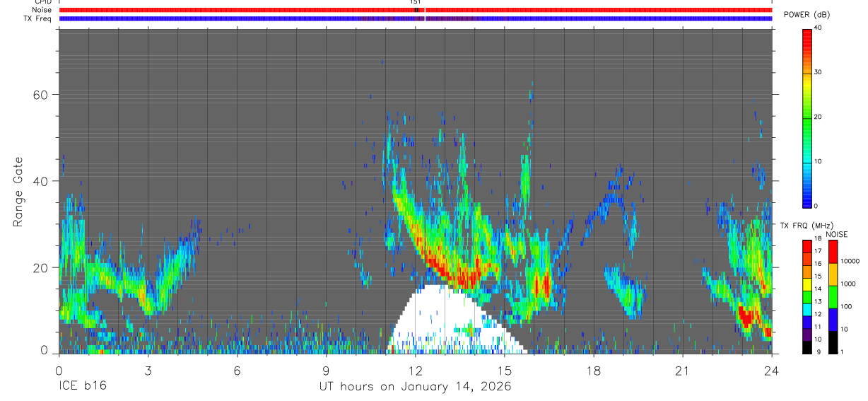Click the red Noise strip above the plot
Image resolution: width=868 pixels, height=401 pixels.
pyautogui.click(x=415, y=10)
